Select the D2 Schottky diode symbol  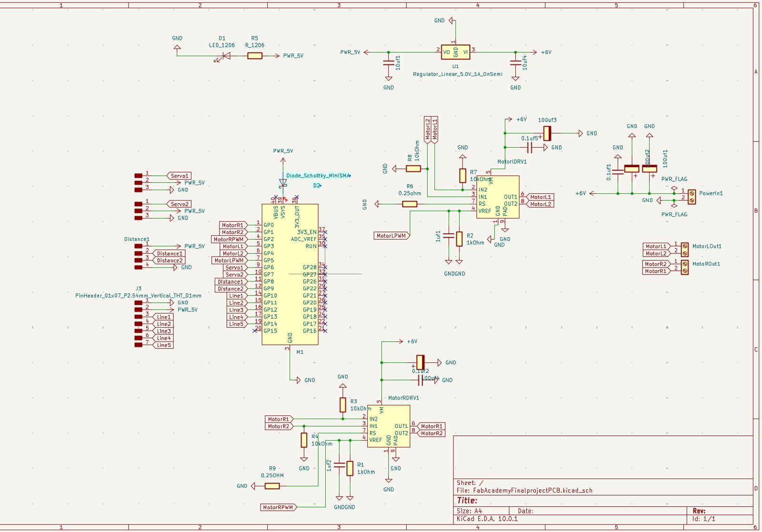pos(283,182)
